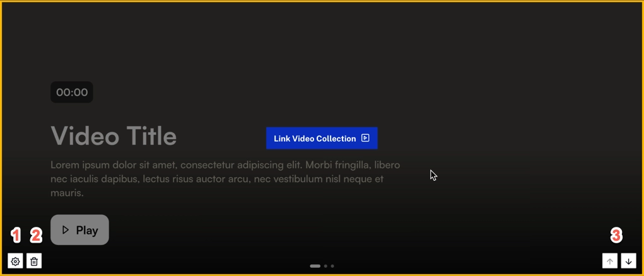Click the Lorem ipsum description paragraph
The height and width of the screenshot is (276, 644).
pos(225,179)
